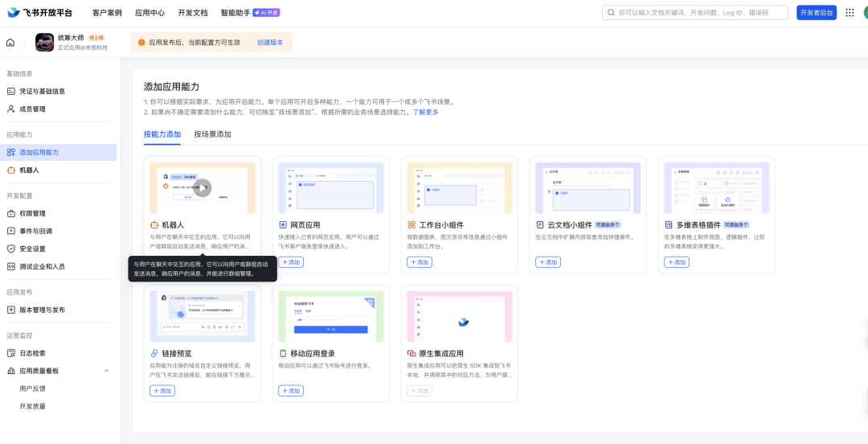Click the 网页应用 card icon

click(283, 225)
